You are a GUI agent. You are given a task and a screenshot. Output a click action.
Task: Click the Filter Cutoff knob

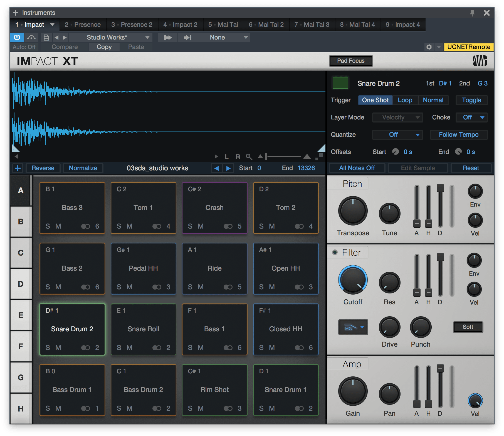point(353,280)
